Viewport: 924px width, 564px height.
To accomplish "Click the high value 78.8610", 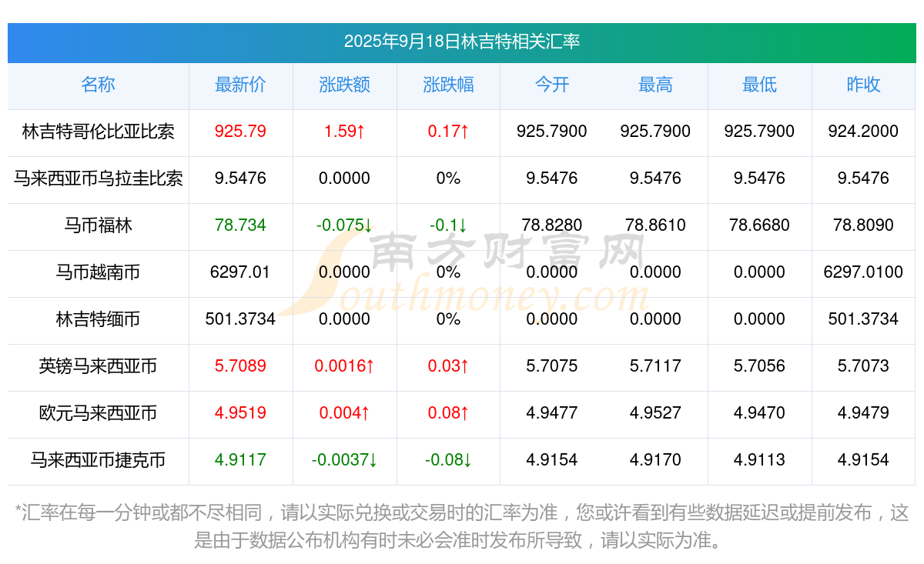I will pos(655,225).
